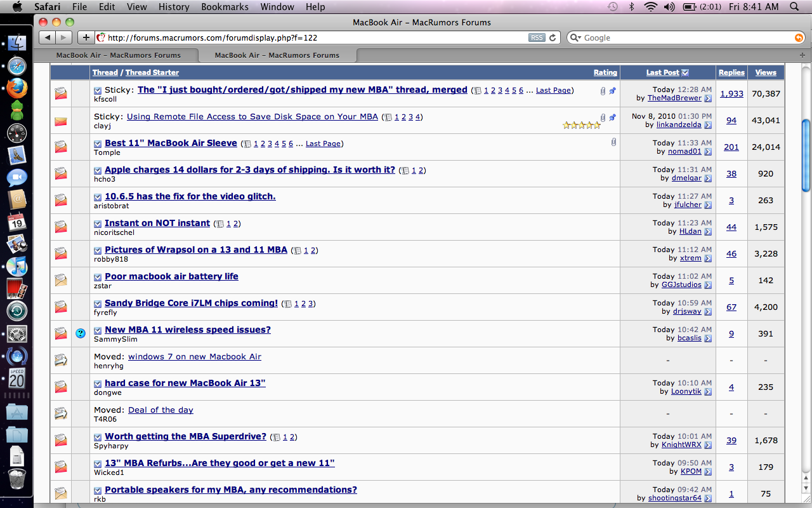Go to first new post in 'Instant on NOT instant'
This screenshot has height=508, width=812.
click(98, 224)
